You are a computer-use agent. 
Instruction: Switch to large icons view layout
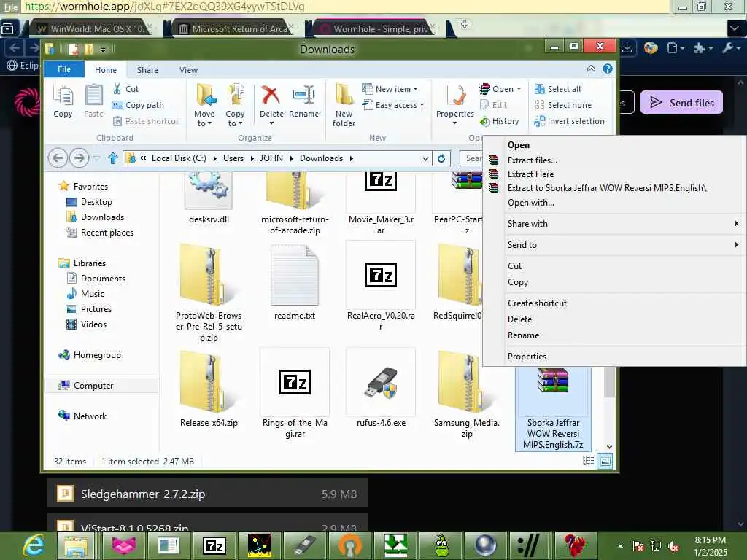[605, 461]
